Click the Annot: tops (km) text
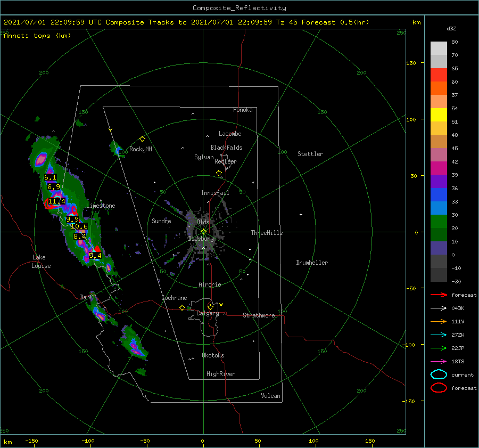The image size is (479, 448). tap(37, 36)
